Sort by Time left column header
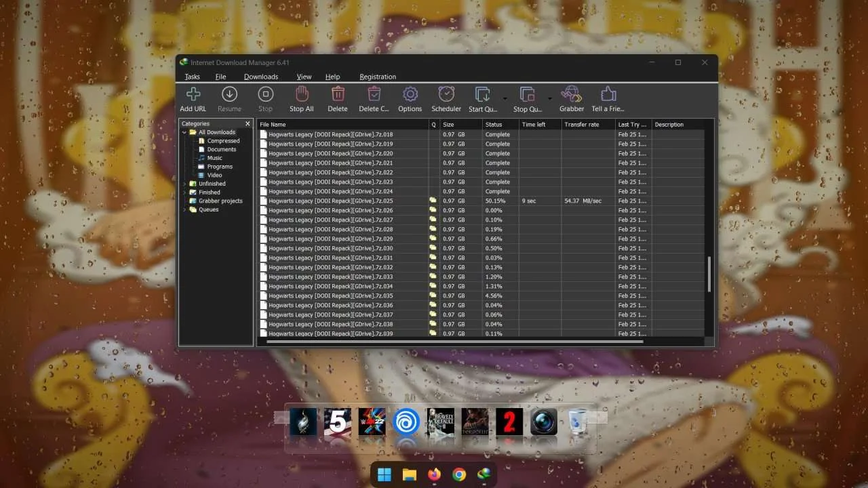The width and height of the screenshot is (868, 488). [540, 125]
